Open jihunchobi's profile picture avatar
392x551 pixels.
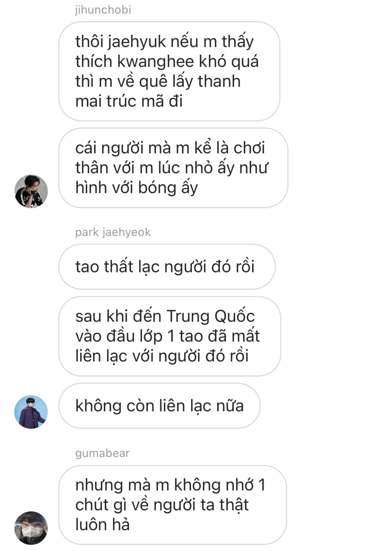31,191
